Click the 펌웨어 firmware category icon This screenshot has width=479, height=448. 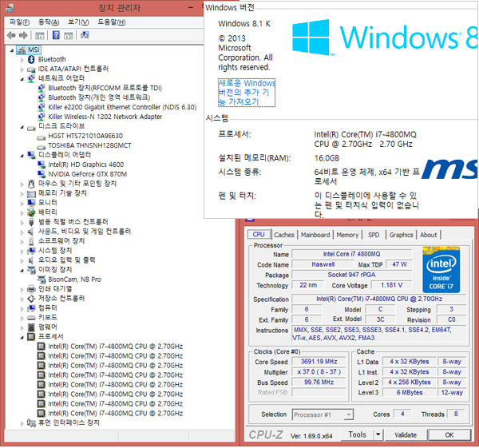31,327
